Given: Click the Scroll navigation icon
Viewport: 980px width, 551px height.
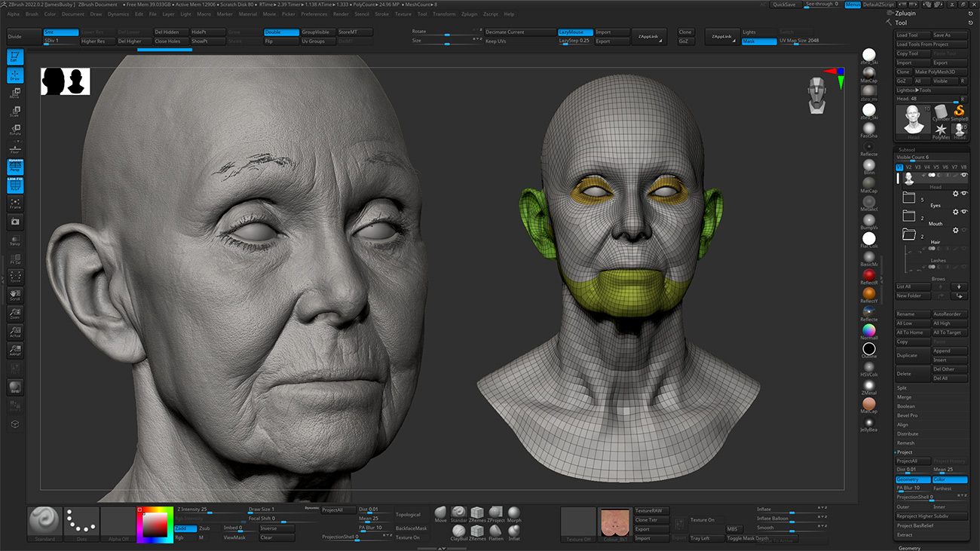Looking at the screenshot, I should pyautogui.click(x=15, y=295).
